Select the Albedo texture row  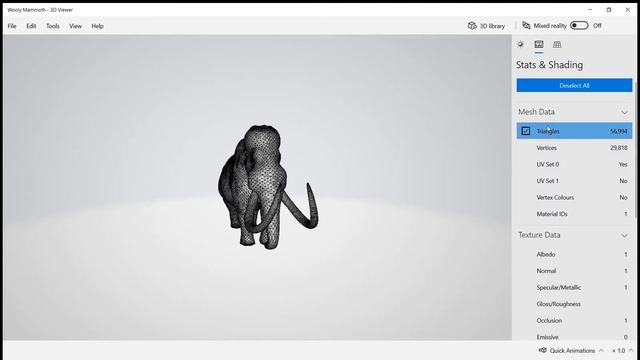(574, 254)
